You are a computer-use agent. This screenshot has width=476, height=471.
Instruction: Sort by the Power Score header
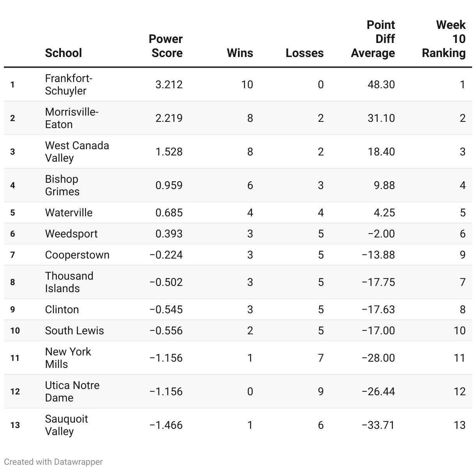(166, 46)
